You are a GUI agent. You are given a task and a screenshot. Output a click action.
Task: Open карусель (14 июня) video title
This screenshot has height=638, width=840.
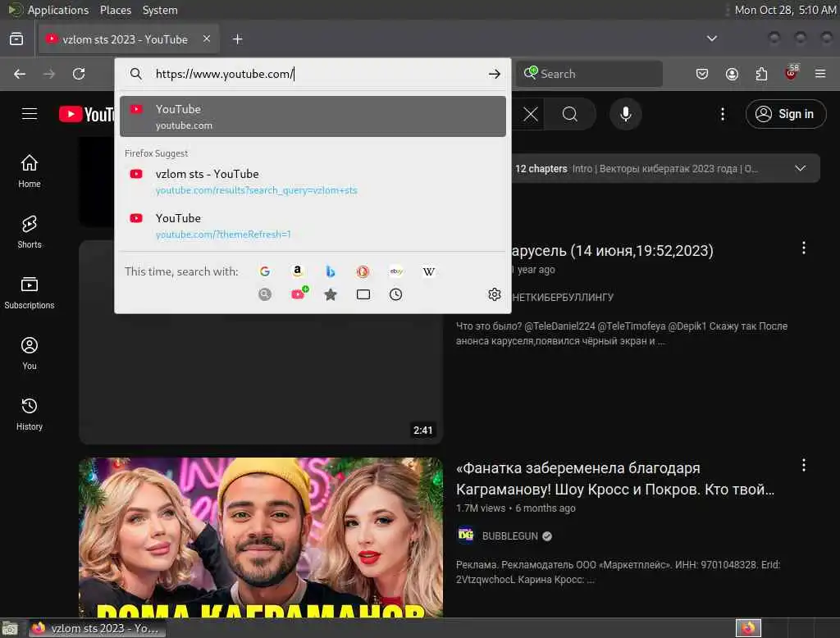tap(612, 251)
